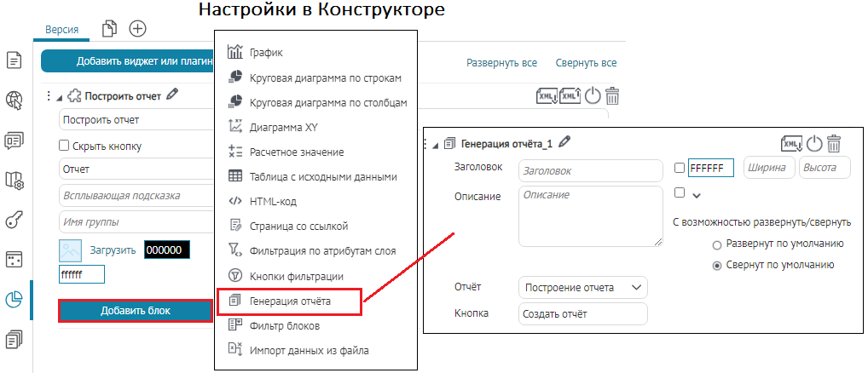The image size is (868, 373).
Task: Select Развернут по умолчанию radio option
Action: pyautogui.click(x=716, y=244)
